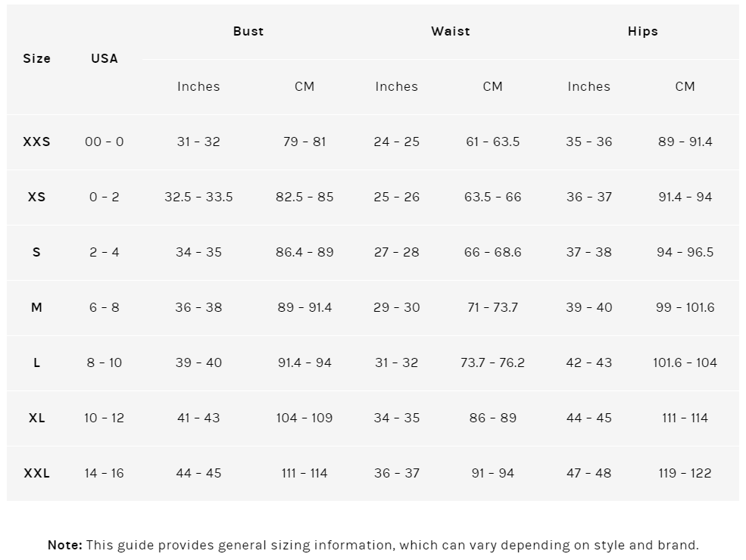Click the Bust column header
Image resolution: width=746 pixels, height=560 pixels.
248,31
